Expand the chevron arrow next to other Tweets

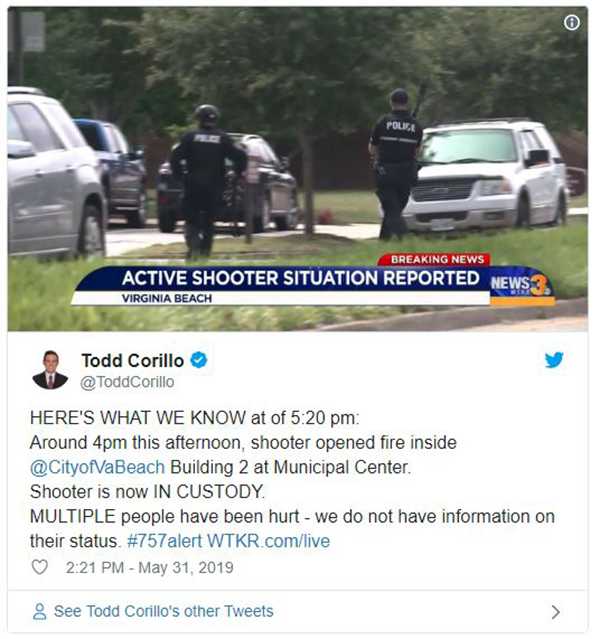tap(555, 612)
